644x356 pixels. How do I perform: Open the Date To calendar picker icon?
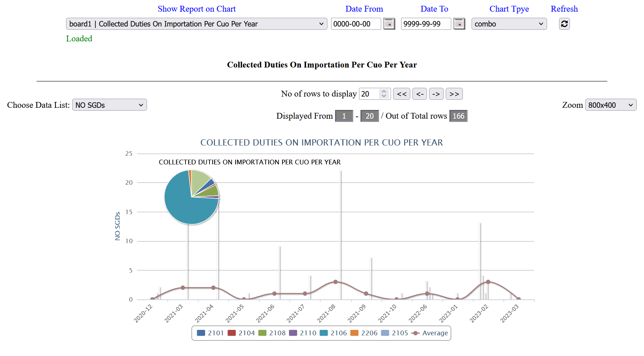tap(459, 24)
